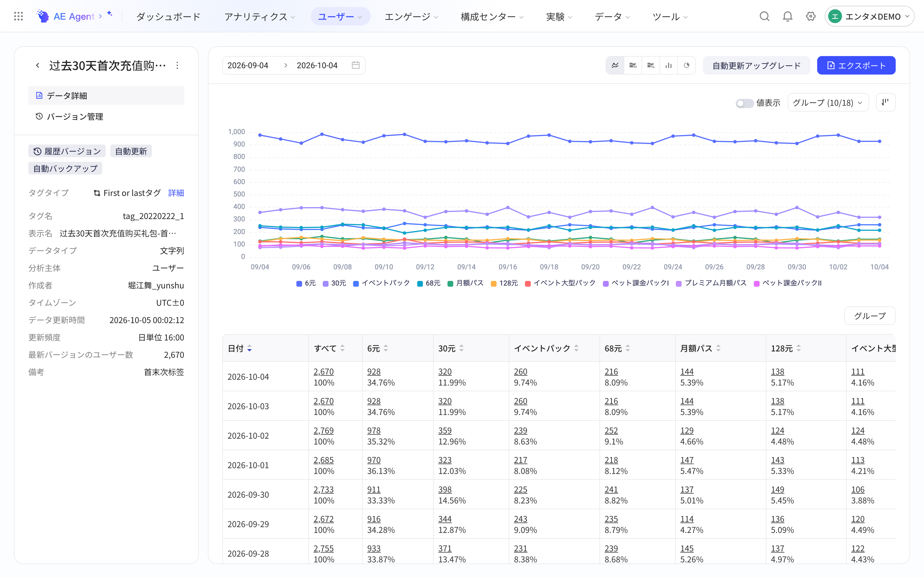Open the three-dot menu next to tag title
Image resolution: width=924 pixels, height=578 pixels.
click(177, 65)
